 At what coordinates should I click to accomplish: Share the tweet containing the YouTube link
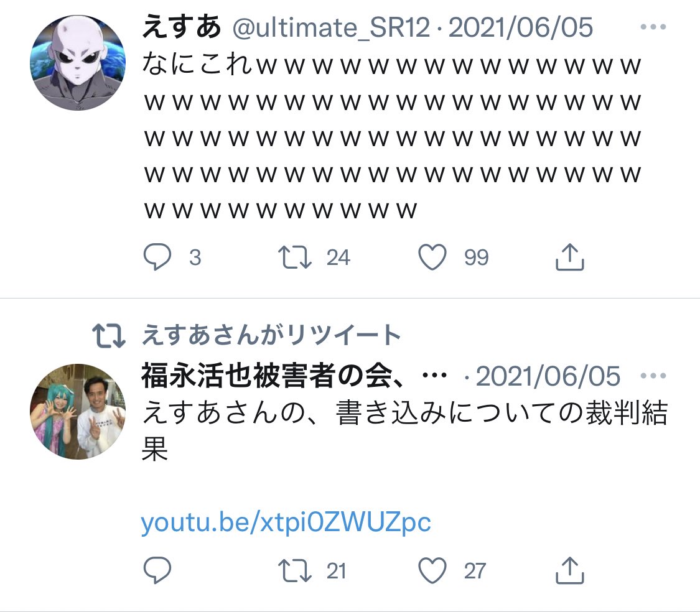[x=569, y=570]
